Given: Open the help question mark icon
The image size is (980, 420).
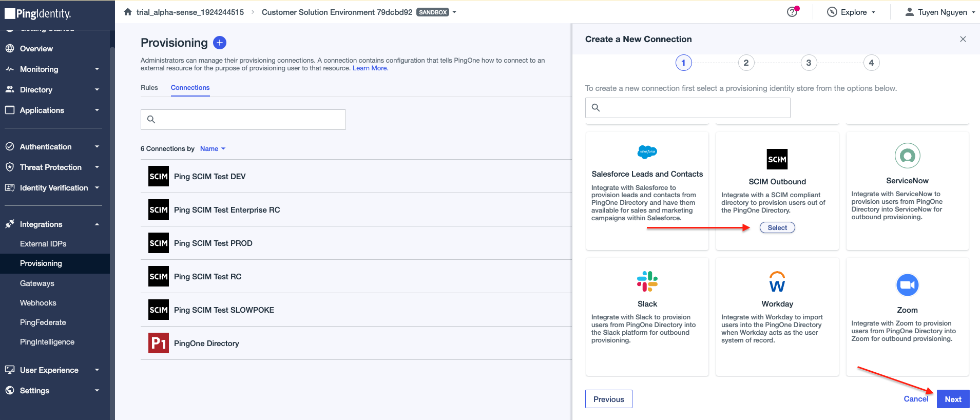Looking at the screenshot, I should click(x=792, y=12).
